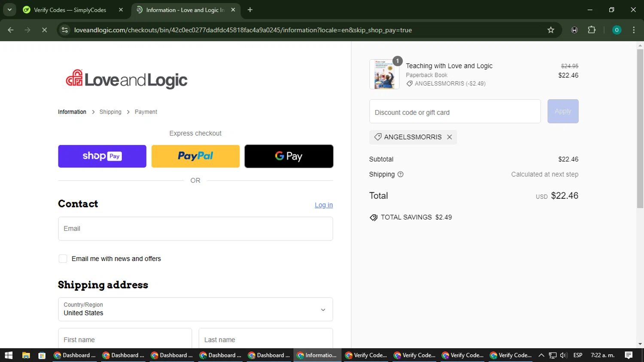The image size is (644, 362).
Task: Go to the Shipping breadcrumb step
Action: point(110,112)
